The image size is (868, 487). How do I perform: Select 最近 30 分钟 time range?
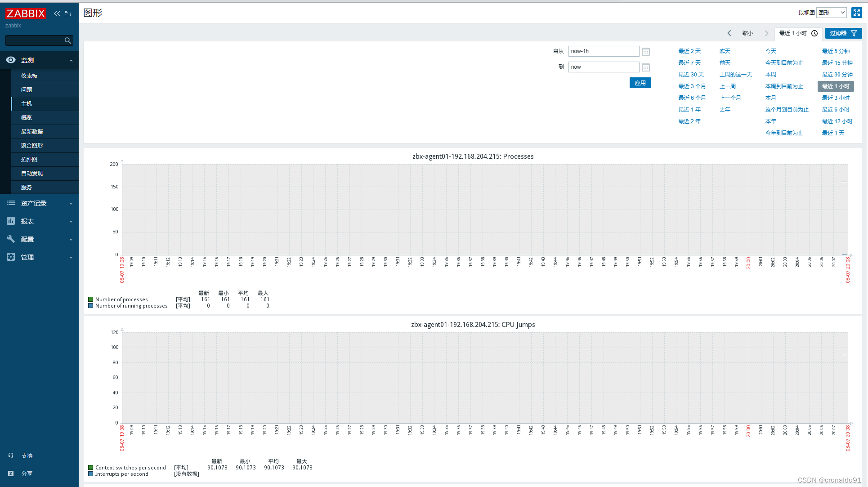point(837,75)
